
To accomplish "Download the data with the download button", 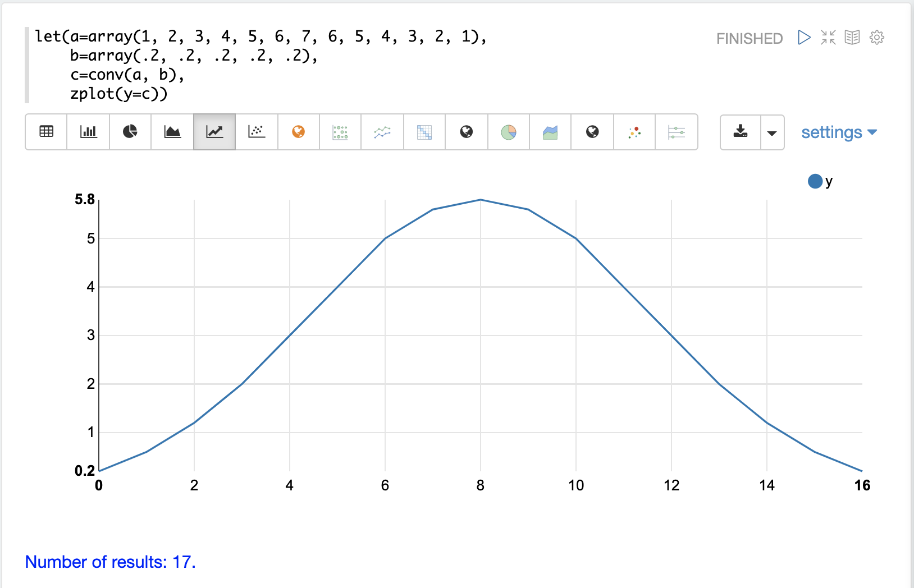I will point(741,132).
